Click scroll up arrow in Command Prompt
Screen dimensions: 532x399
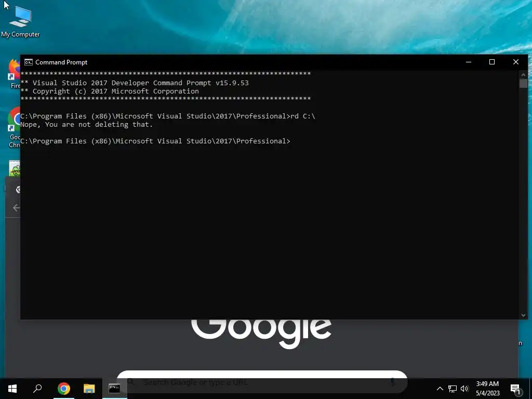523,75
